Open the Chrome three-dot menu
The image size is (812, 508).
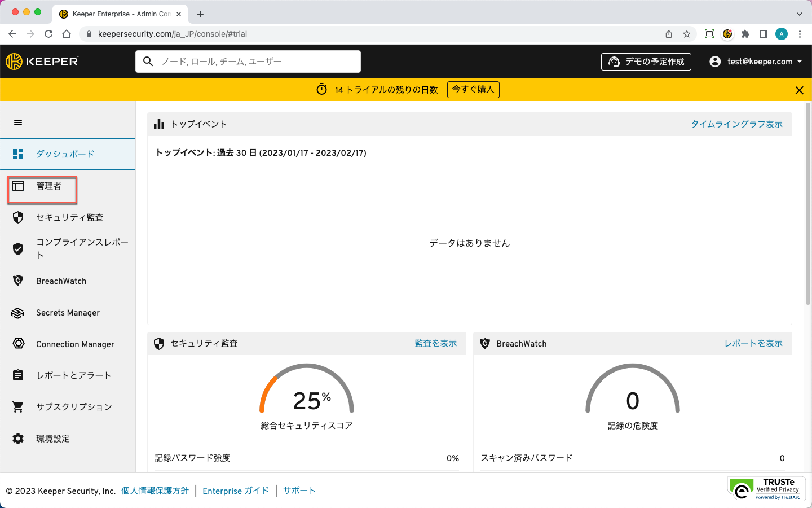800,34
